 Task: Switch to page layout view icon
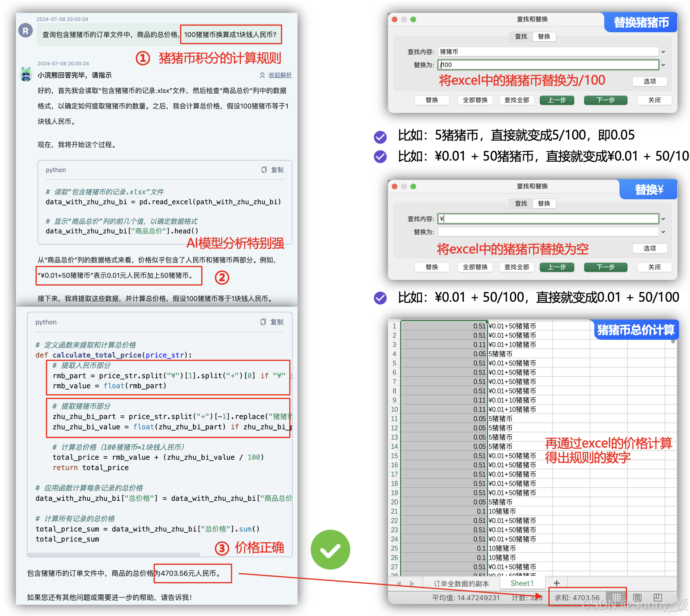[x=637, y=598]
